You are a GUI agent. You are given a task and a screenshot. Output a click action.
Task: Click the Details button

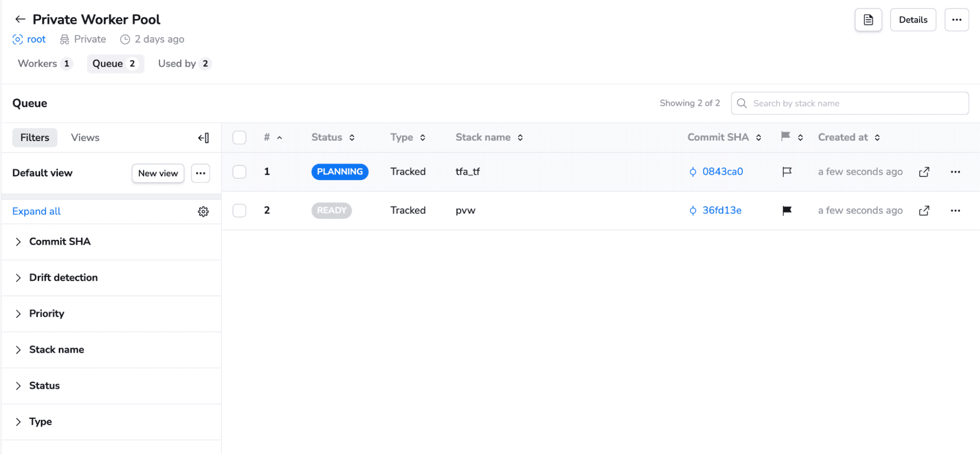[913, 20]
